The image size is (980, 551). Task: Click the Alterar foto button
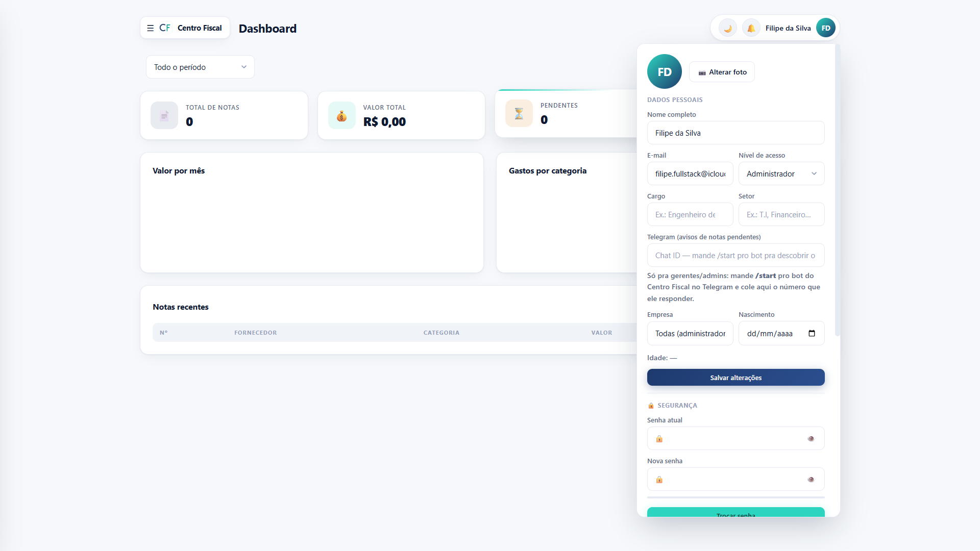(722, 72)
